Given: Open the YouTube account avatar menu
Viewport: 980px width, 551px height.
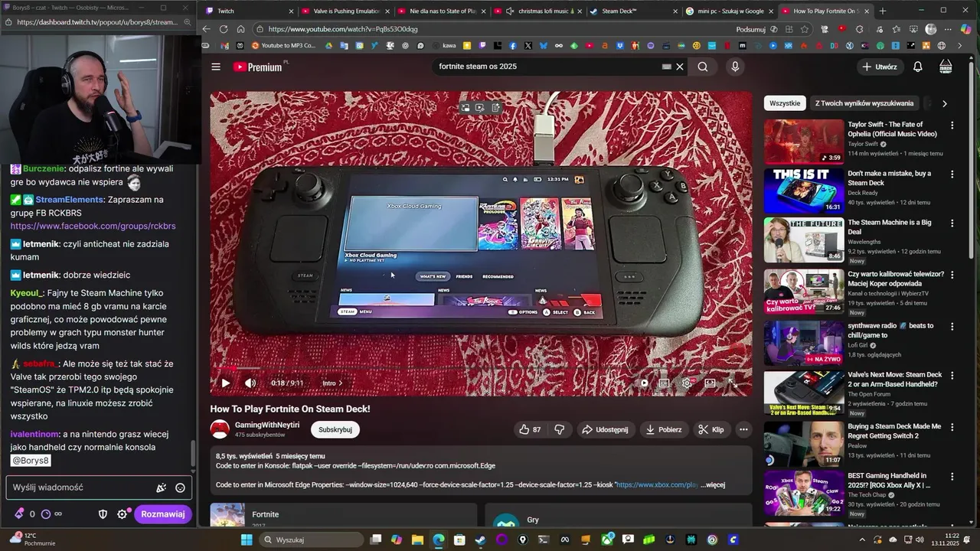Looking at the screenshot, I should coord(946,67).
